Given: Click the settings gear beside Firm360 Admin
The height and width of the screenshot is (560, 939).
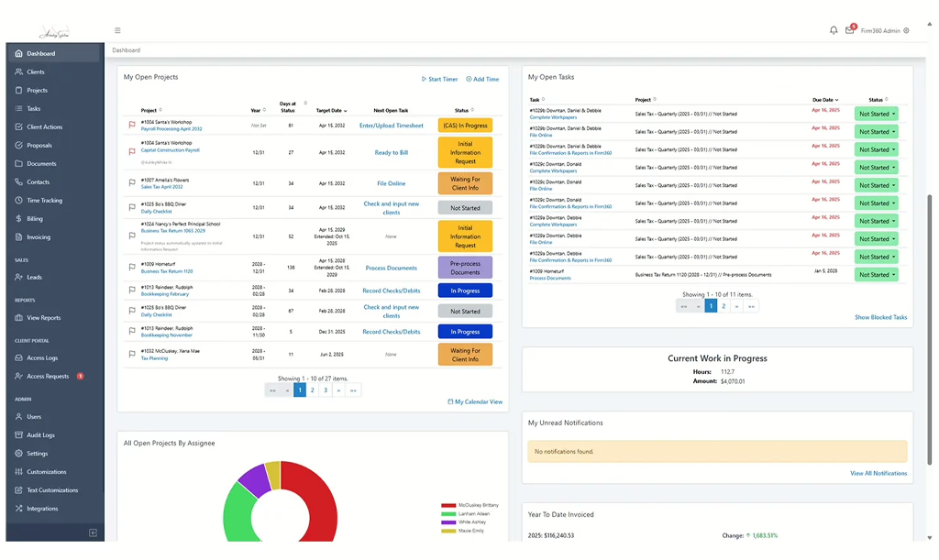Looking at the screenshot, I should (907, 29).
